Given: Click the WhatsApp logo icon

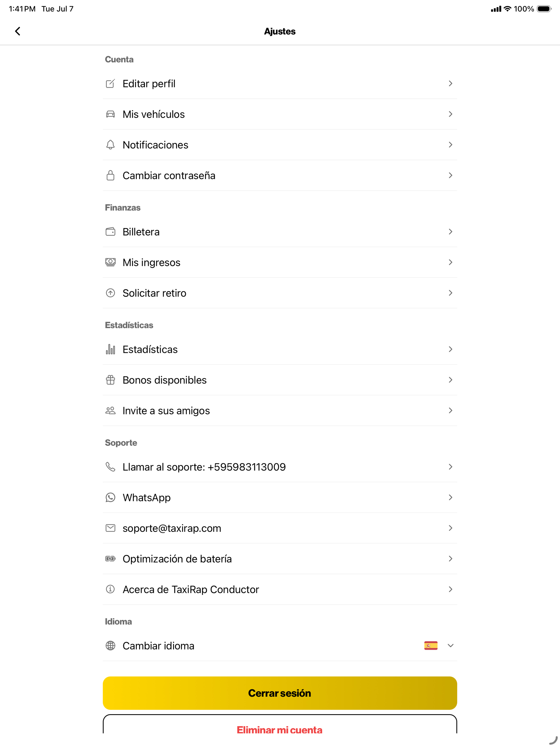Looking at the screenshot, I should click(110, 498).
